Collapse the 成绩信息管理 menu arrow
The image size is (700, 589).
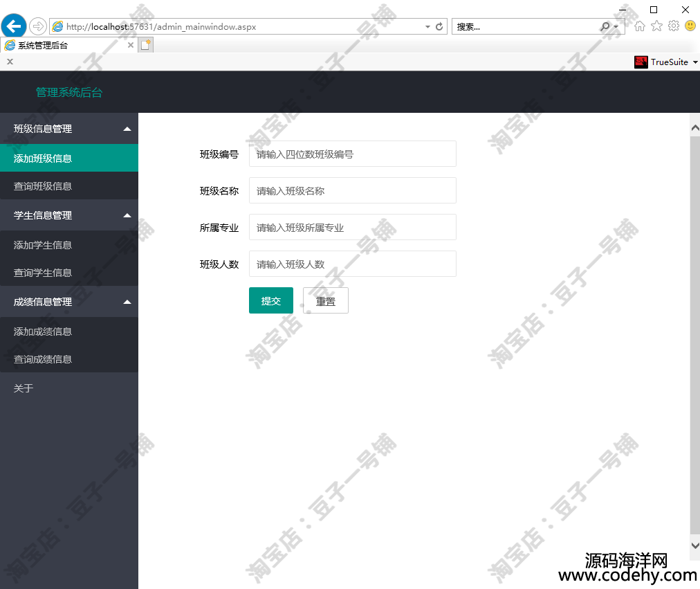[x=127, y=302]
